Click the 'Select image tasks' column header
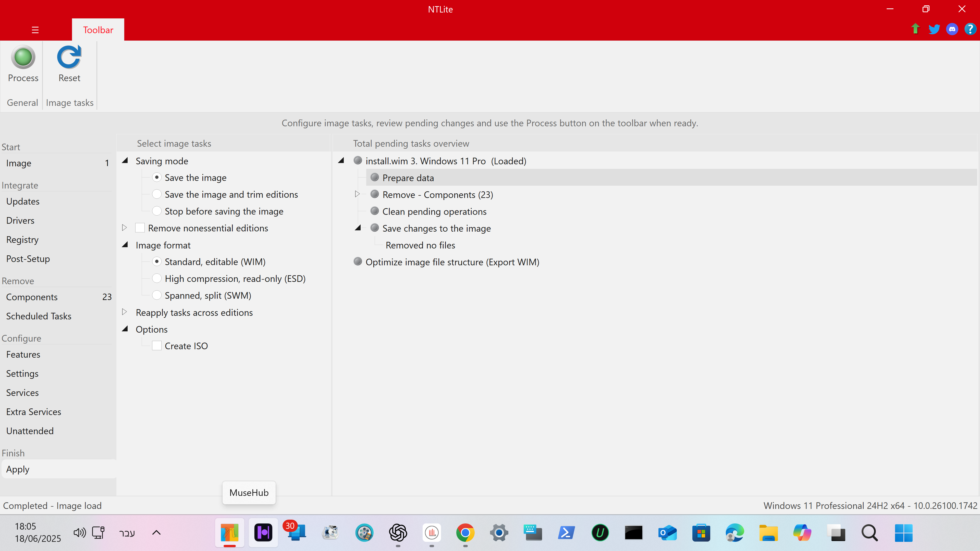 174,143
